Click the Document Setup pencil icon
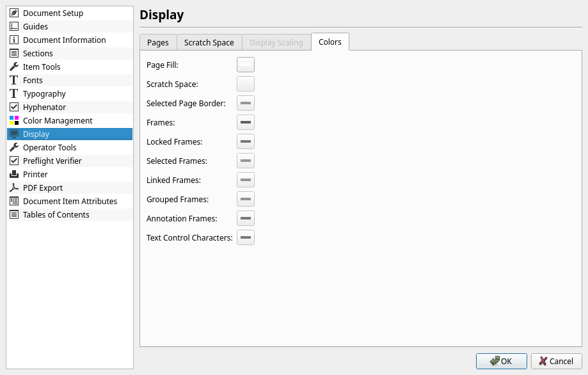The height and width of the screenshot is (375, 588). (14, 13)
